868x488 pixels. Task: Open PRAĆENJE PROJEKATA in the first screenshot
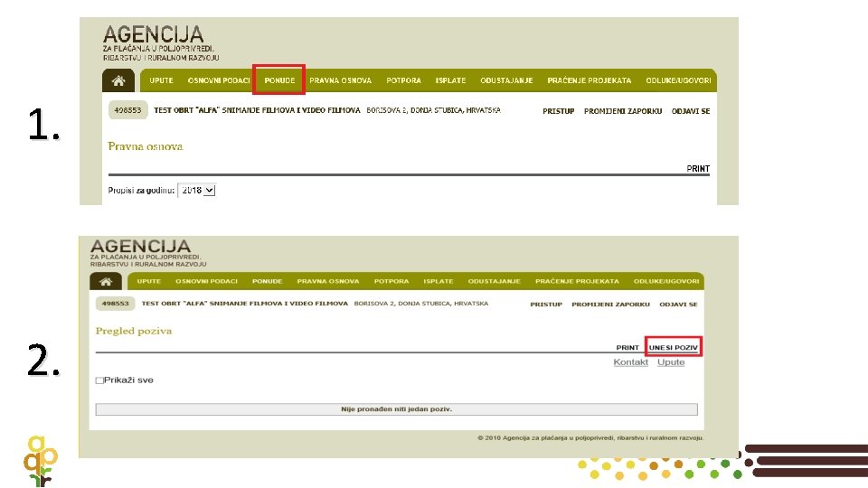[589, 80]
